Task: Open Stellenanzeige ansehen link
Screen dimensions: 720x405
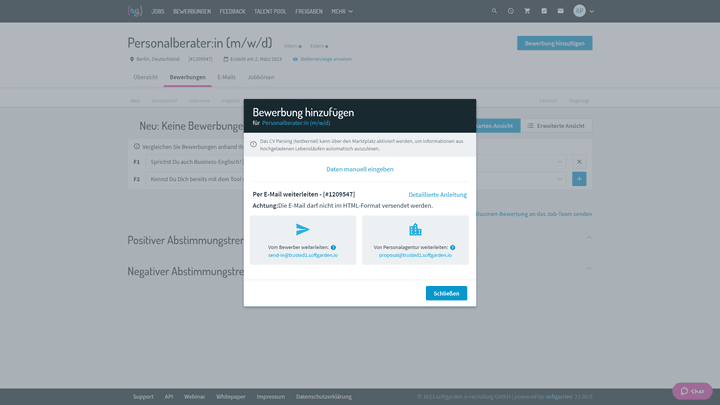Action: tap(326, 59)
